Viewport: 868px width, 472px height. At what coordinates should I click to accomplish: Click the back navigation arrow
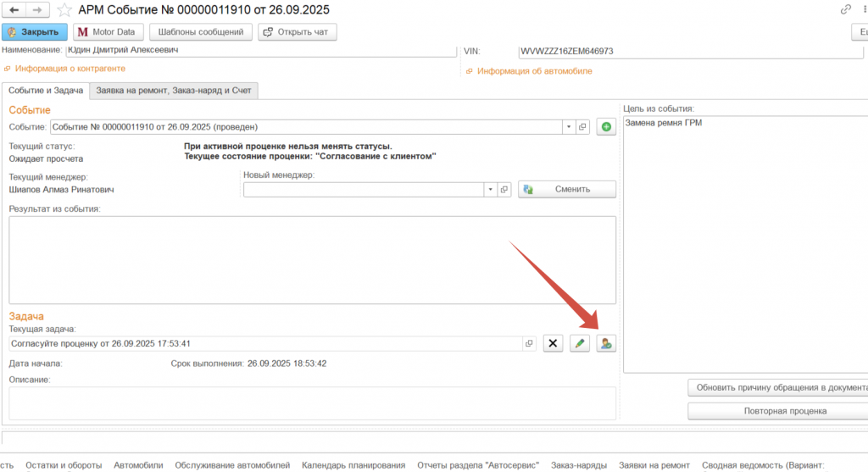coord(14,9)
